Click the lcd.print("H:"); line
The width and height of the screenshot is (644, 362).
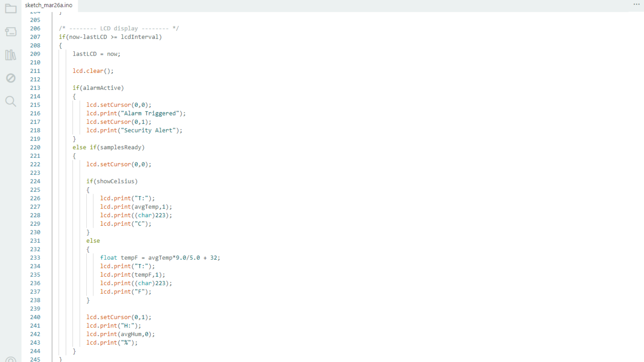tap(114, 326)
